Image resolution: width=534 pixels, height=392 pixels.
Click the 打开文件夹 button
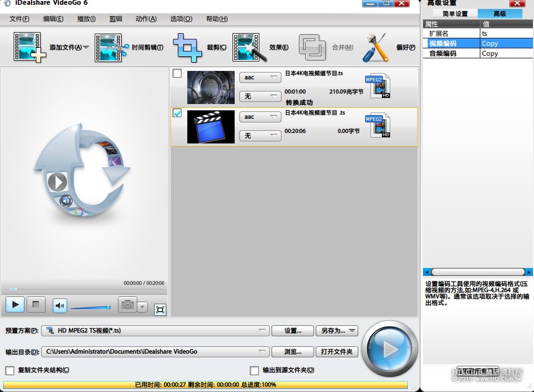pyautogui.click(x=337, y=352)
